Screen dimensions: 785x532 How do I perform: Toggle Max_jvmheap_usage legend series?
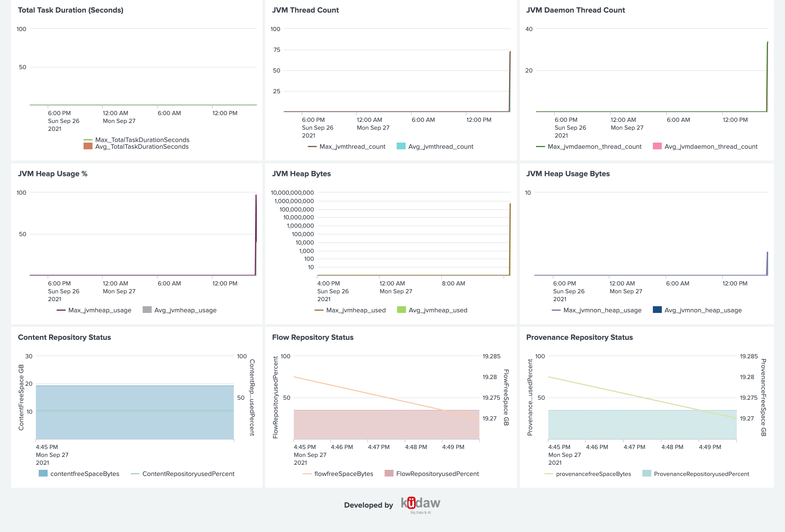94,310
